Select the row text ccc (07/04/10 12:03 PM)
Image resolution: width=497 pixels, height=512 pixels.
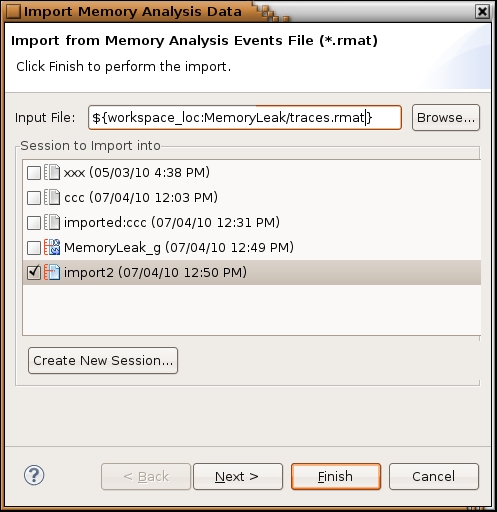tap(141, 198)
